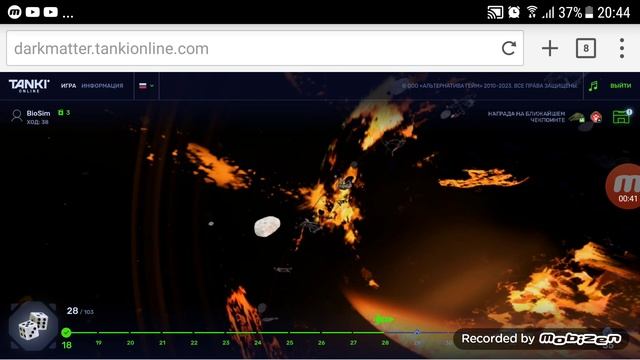Image resolution: width=640 pixels, height=360 pixels.
Task: Tap the first YouTube notification icon
Action: point(33,12)
